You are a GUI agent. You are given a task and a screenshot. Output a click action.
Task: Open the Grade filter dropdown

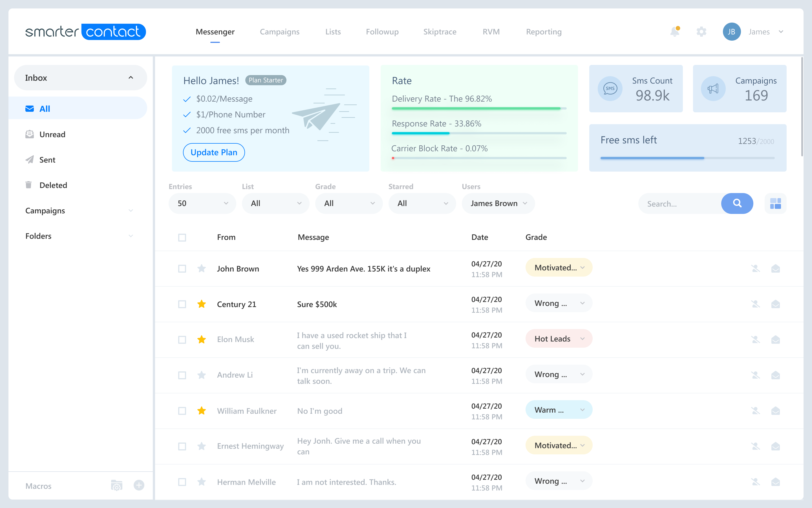click(x=348, y=203)
